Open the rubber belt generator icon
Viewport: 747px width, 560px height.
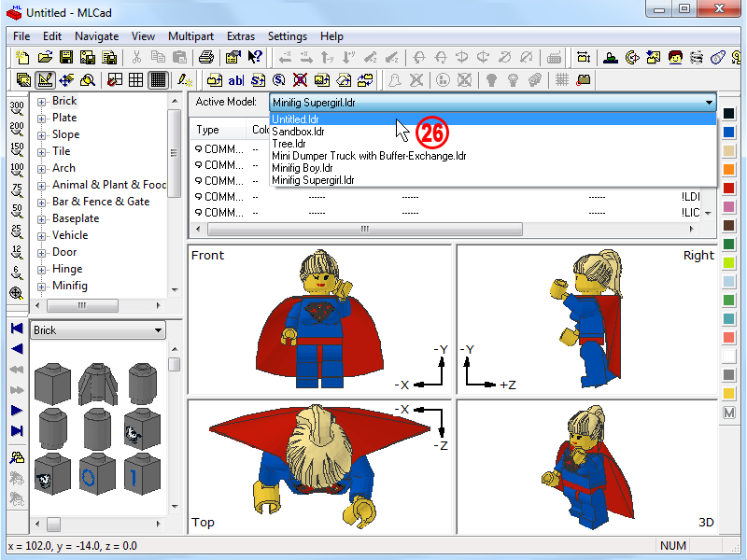(x=718, y=58)
